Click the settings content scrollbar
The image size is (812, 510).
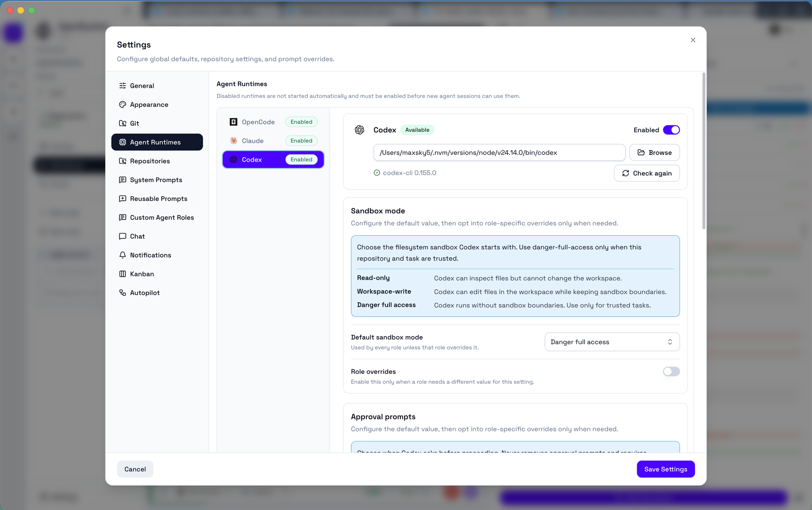coord(704,151)
